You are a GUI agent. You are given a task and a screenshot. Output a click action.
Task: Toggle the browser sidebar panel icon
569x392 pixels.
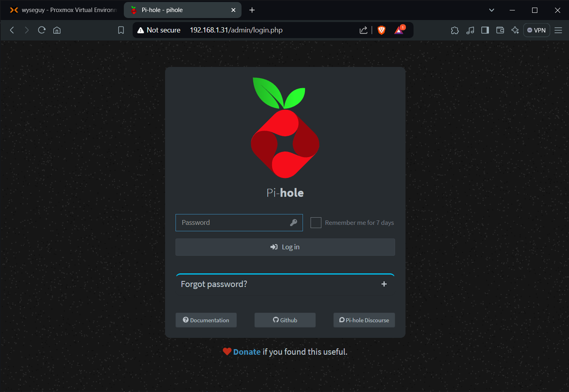(x=485, y=30)
